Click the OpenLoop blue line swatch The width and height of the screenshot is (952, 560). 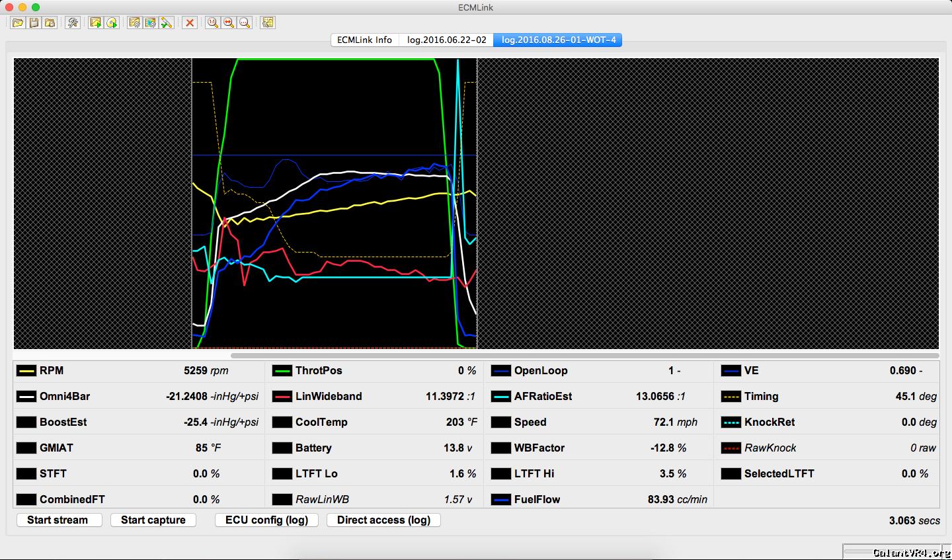tap(501, 371)
